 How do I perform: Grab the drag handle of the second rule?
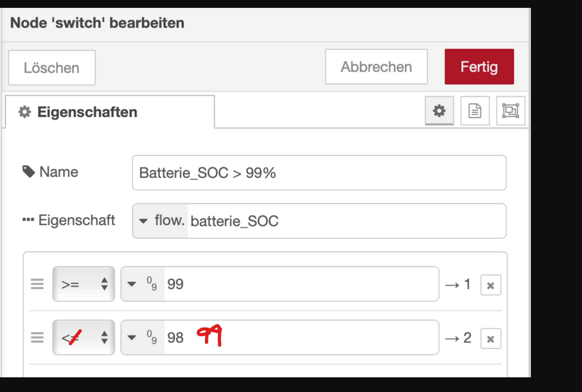point(37,337)
